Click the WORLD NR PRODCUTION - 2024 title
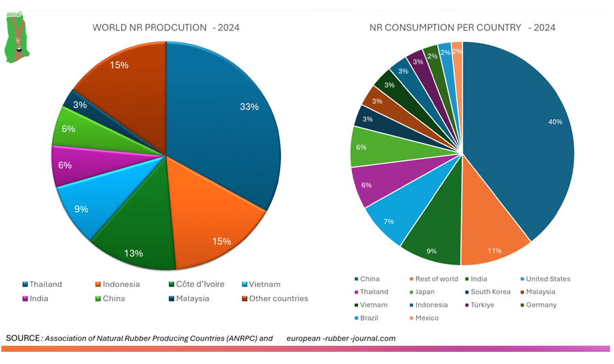 [165, 28]
